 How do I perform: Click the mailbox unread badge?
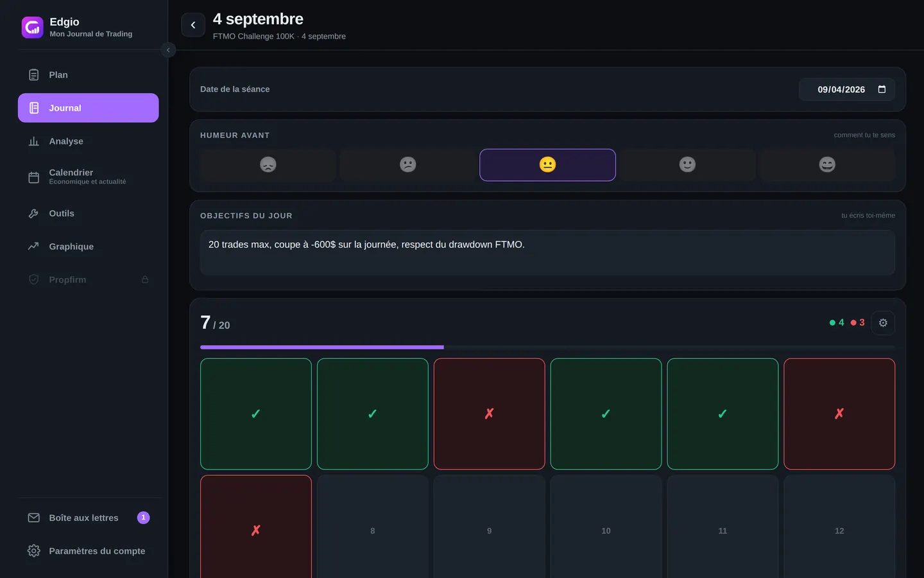[144, 518]
